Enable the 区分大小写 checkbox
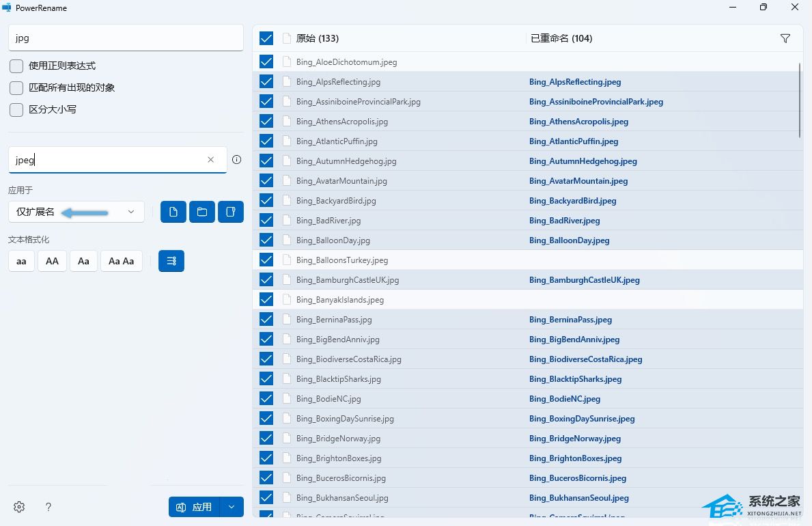 click(16, 109)
